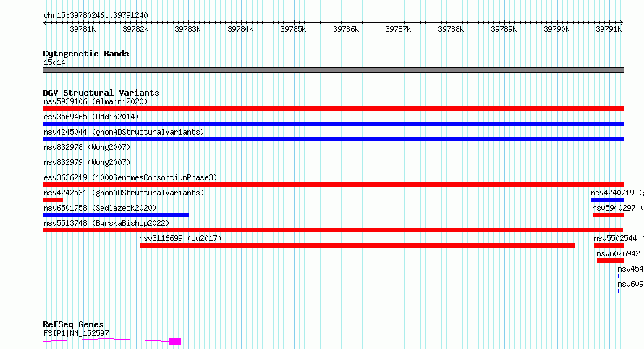The height and width of the screenshot is (349, 644).
Task: Click the 39781k ruler tick label
Action: pos(82,29)
